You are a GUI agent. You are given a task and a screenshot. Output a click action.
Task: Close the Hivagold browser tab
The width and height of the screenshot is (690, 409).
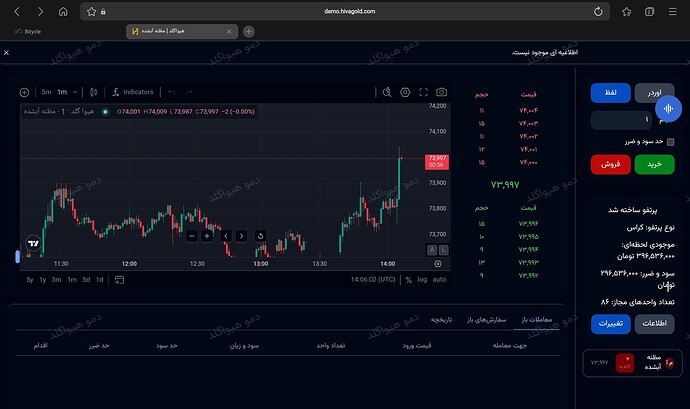[229, 32]
